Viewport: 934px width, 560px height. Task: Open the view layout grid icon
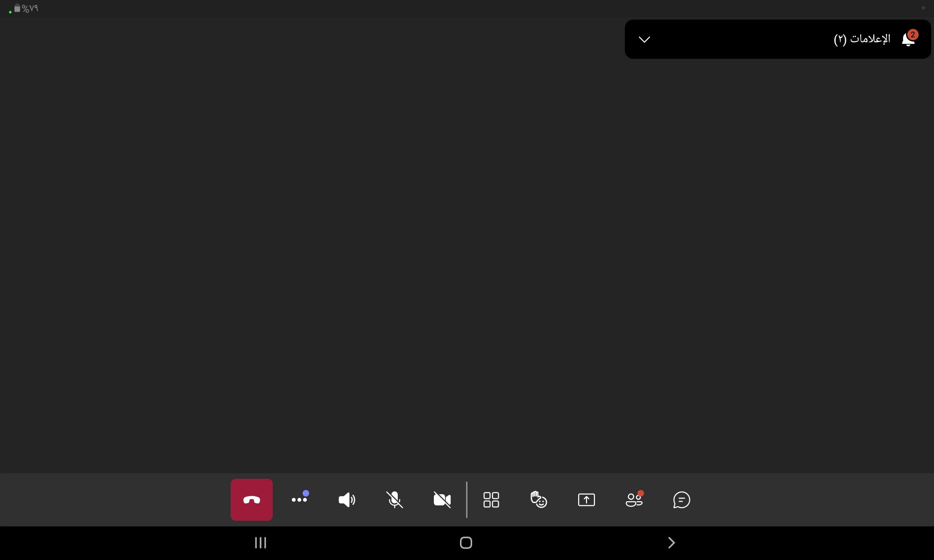pos(491,500)
